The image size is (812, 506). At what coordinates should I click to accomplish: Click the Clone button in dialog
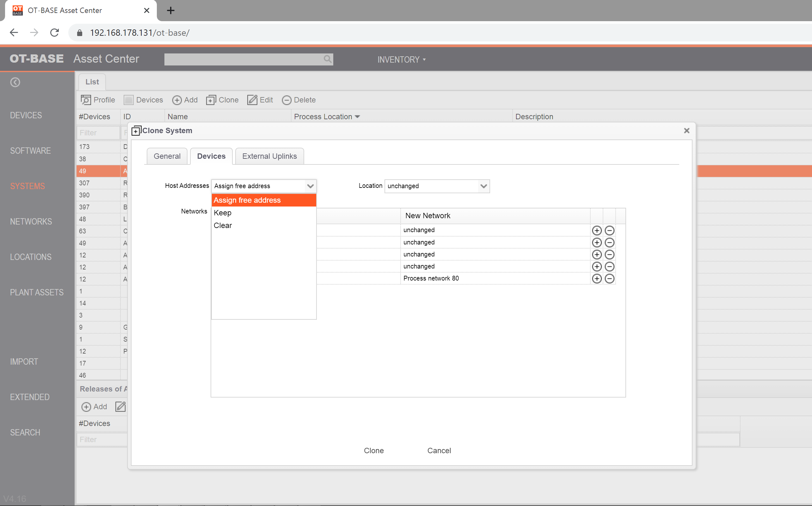(374, 450)
